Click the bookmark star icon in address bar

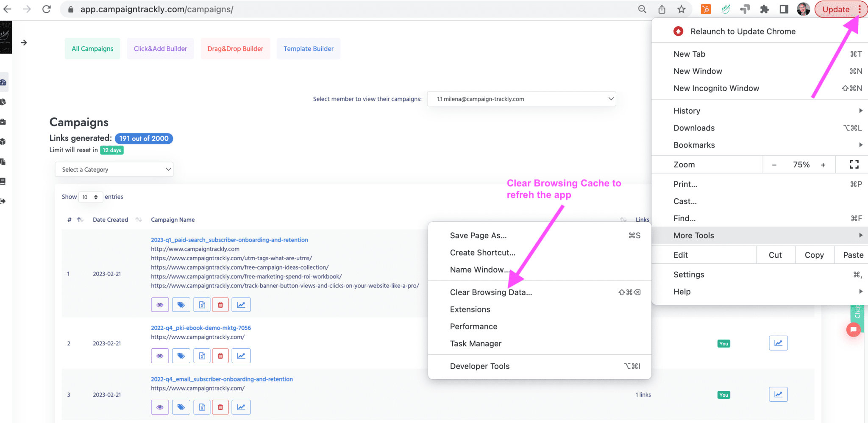point(681,9)
